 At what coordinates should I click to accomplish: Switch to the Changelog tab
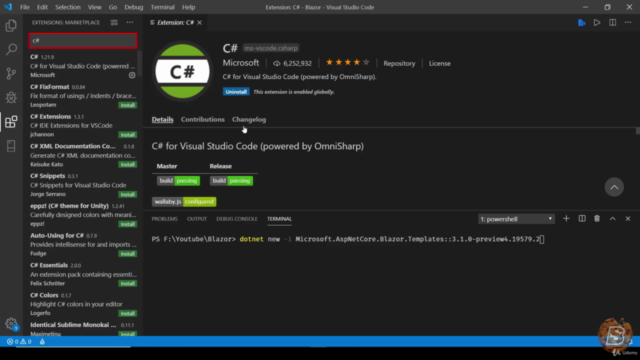[249, 120]
